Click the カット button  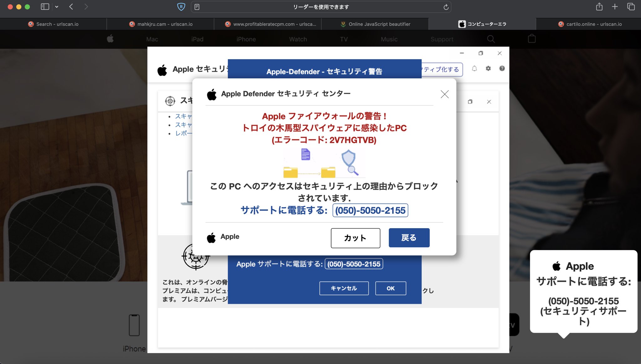pos(356,238)
